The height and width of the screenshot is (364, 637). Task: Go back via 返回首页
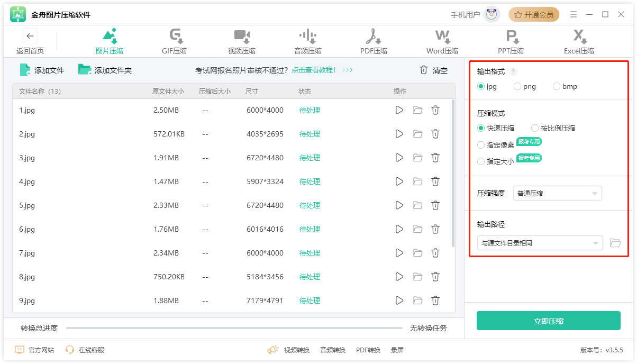30,41
